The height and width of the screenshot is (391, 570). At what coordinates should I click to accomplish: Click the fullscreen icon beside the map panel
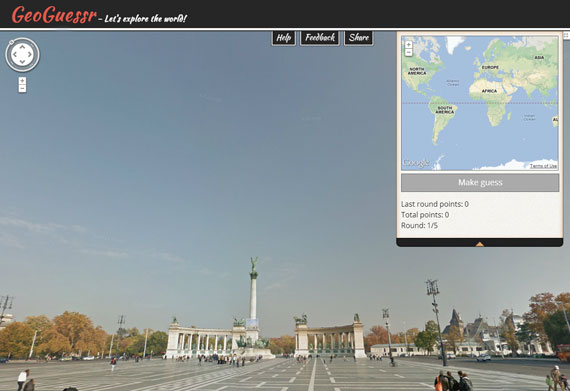coord(566,35)
